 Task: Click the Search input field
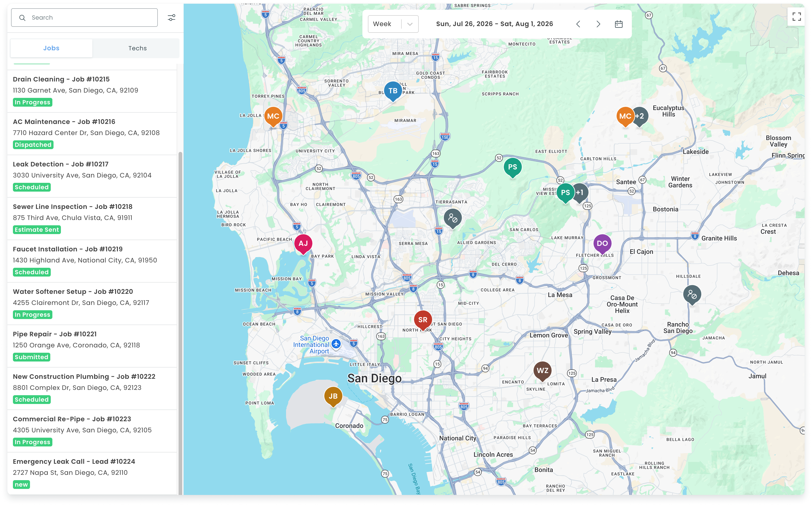[84, 18]
